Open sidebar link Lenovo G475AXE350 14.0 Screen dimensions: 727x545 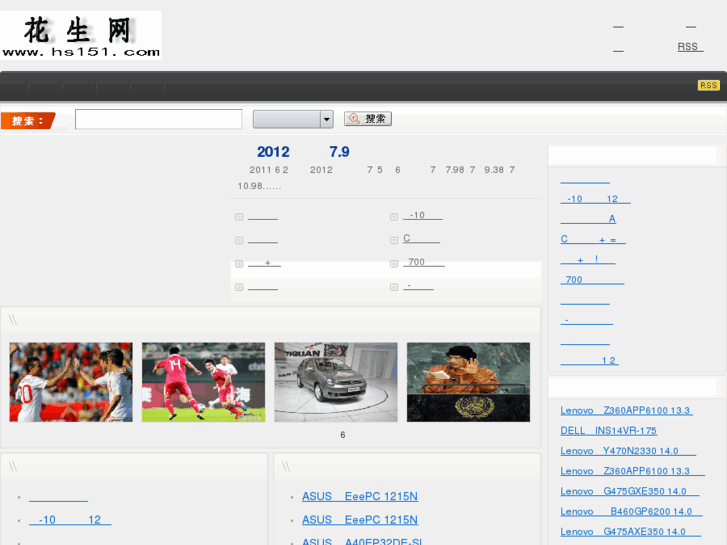pyautogui.click(x=631, y=532)
